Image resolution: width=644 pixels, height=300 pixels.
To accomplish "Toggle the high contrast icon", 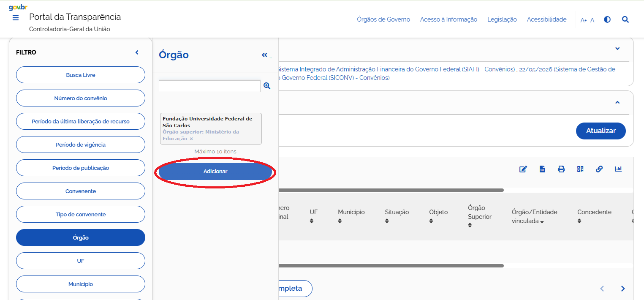I will click(607, 19).
